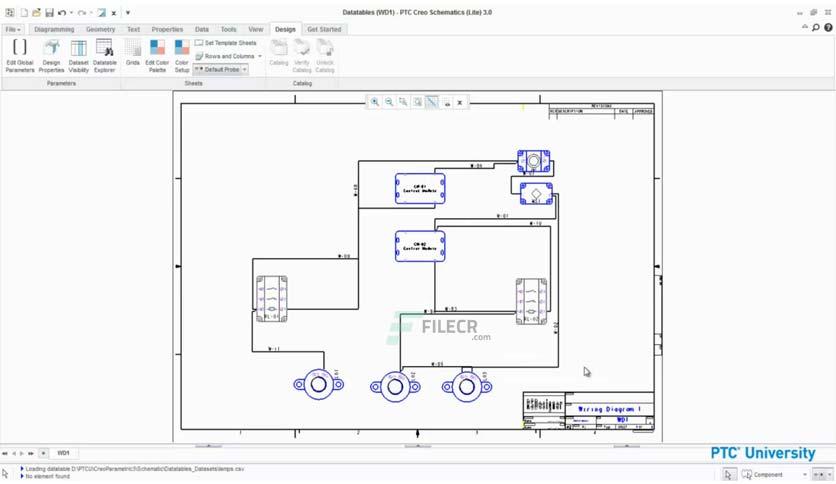Open Color Setup

coord(182,55)
